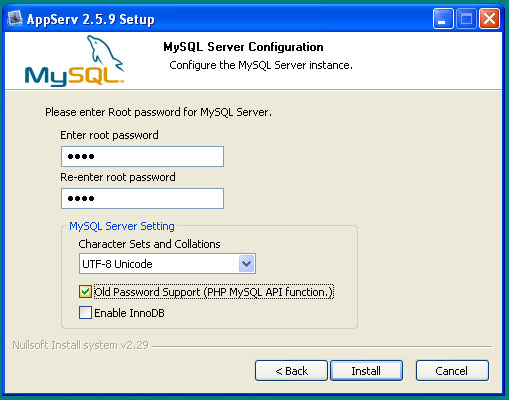Click 'Character Sets and Collations' label
Viewport: 509px width, 400px height.
pos(149,244)
